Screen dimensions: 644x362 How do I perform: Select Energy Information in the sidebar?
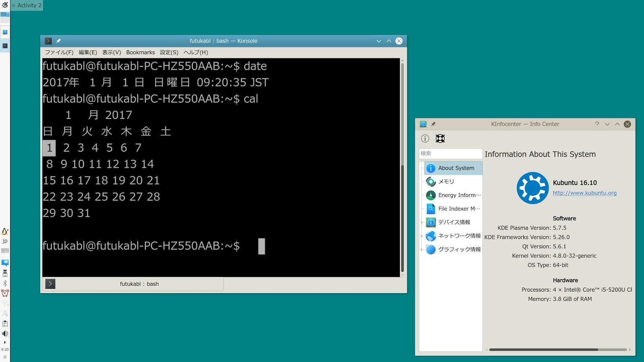coord(453,195)
